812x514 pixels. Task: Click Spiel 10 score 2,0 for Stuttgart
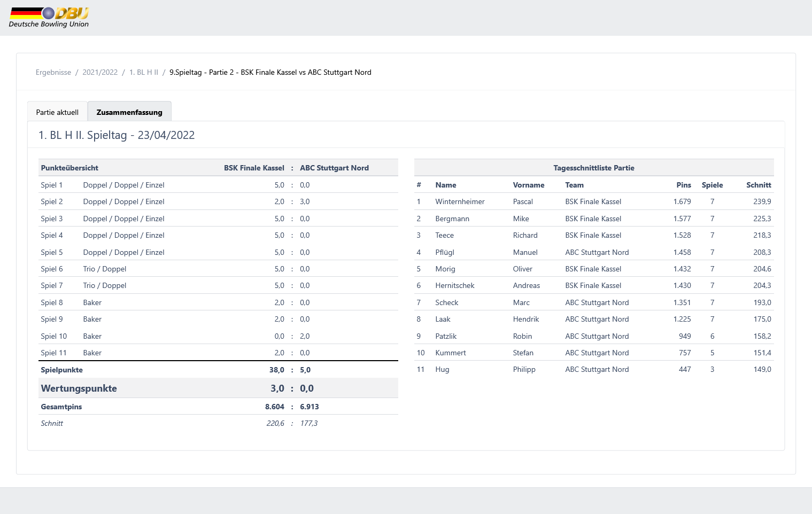pyautogui.click(x=305, y=336)
